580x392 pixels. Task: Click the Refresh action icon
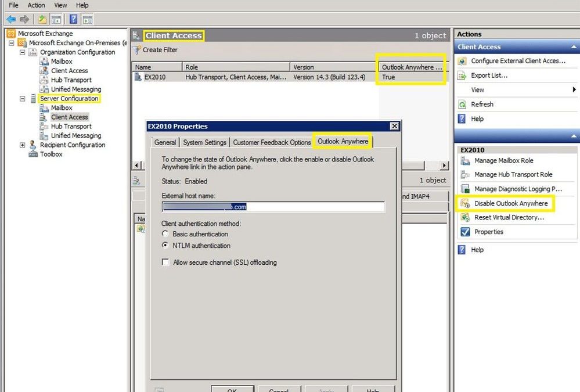pos(463,105)
